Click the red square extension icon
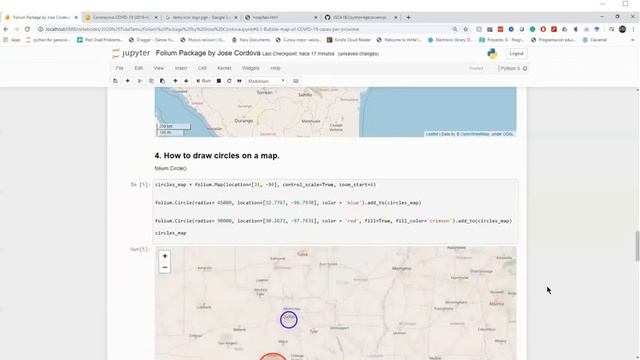 (x=500, y=29)
